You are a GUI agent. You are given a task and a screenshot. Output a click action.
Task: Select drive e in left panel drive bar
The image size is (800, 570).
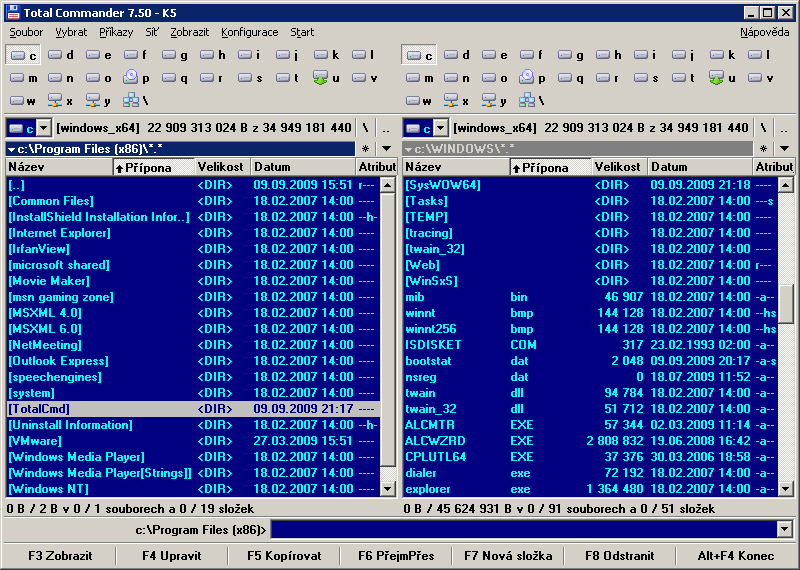coord(98,55)
